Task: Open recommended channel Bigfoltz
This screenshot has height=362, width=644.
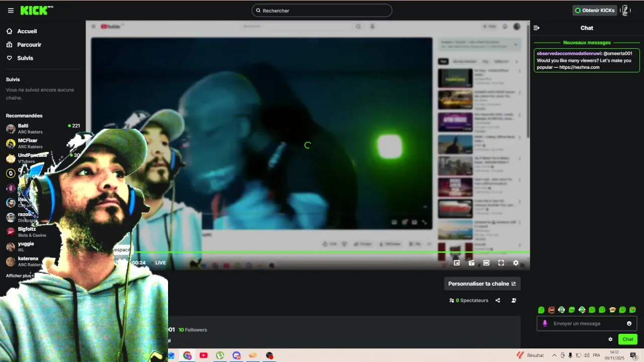Action: click(x=43, y=232)
